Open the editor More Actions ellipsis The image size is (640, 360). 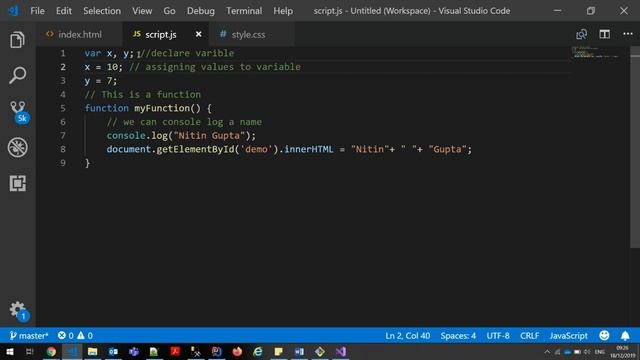[628, 34]
